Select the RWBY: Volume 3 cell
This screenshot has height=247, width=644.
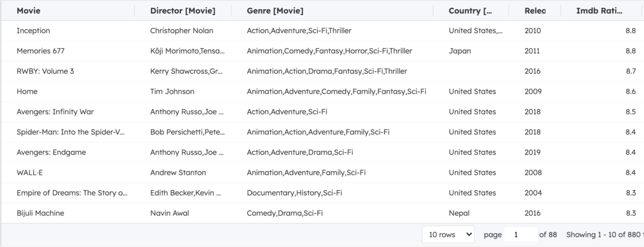(45, 71)
